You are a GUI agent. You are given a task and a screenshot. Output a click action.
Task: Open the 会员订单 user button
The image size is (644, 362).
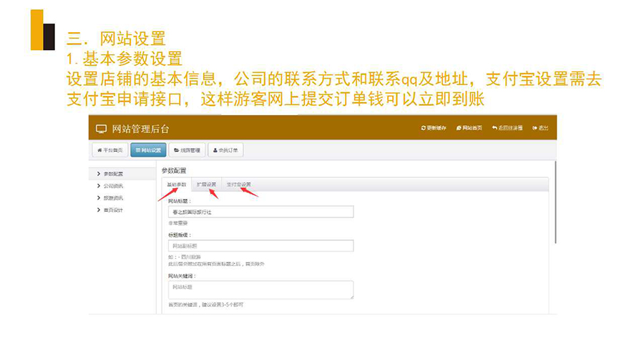tap(225, 150)
